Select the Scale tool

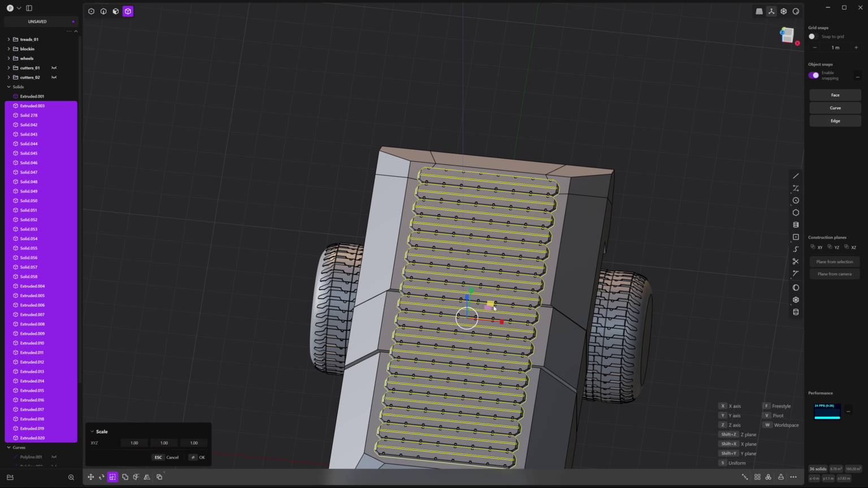[x=113, y=477]
